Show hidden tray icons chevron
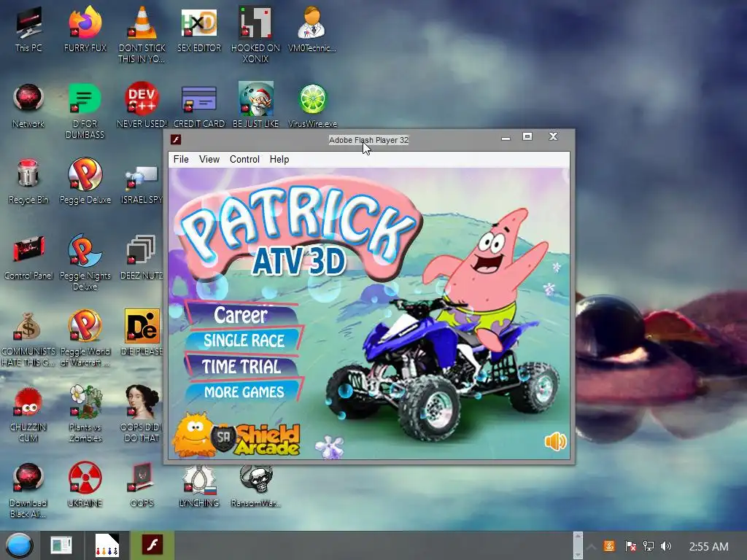The width and height of the screenshot is (747, 560). click(x=591, y=547)
